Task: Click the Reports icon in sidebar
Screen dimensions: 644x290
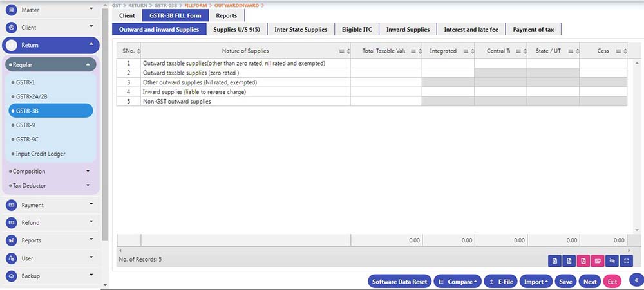Action: click(x=11, y=240)
